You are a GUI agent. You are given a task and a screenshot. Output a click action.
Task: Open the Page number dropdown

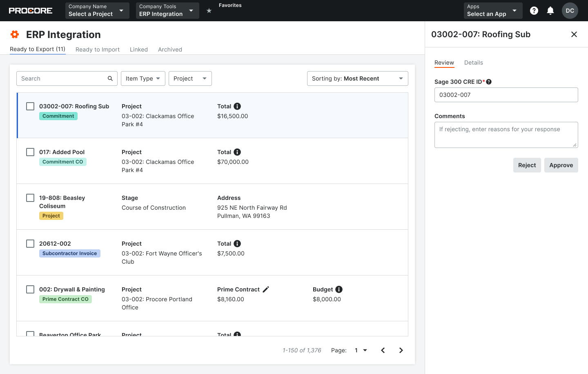point(361,350)
